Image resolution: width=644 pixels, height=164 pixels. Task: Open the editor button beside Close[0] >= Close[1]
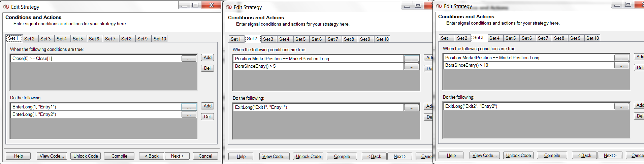click(189, 59)
